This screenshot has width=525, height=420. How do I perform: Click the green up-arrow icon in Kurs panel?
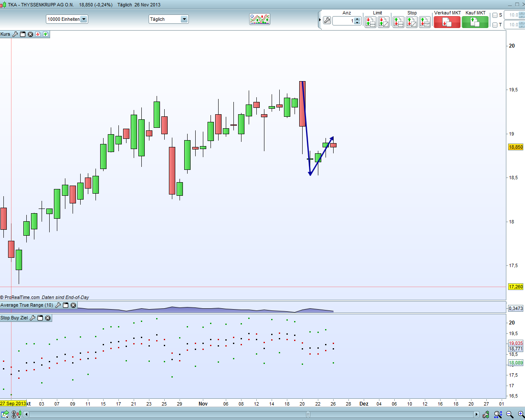coord(45,34)
